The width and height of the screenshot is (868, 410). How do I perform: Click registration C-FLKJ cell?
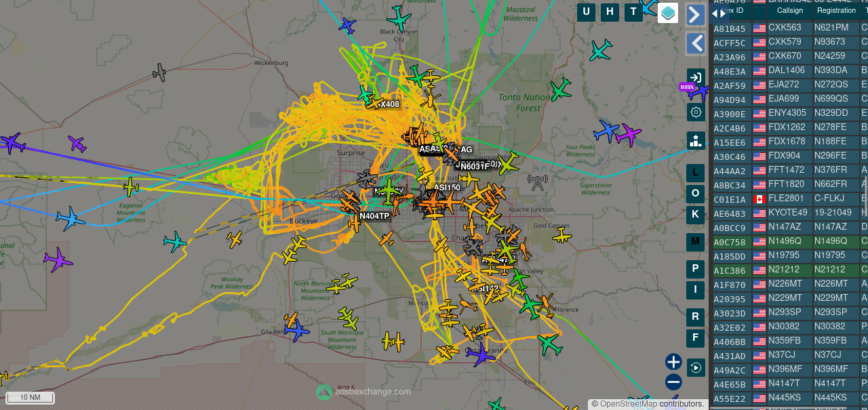click(836, 199)
